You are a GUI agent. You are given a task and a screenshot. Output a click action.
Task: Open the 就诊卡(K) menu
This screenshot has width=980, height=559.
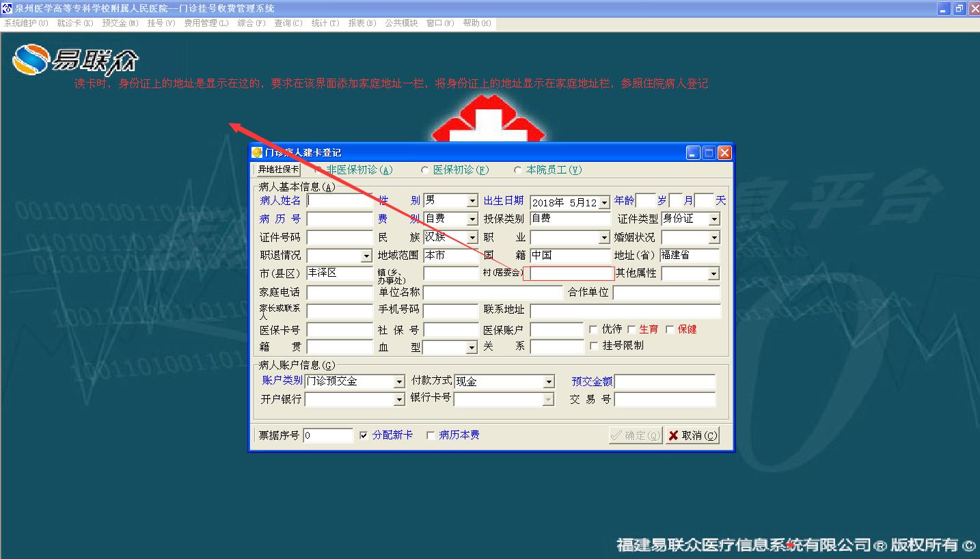click(x=75, y=23)
